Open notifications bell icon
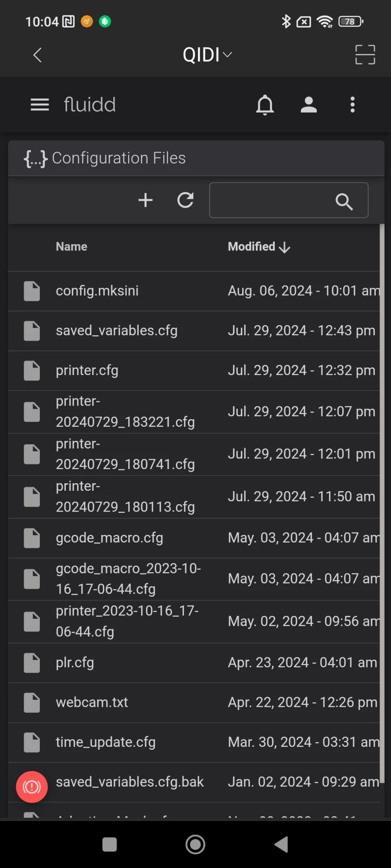Viewport: 391px width, 868px height. pyautogui.click(x=265, y=105)
